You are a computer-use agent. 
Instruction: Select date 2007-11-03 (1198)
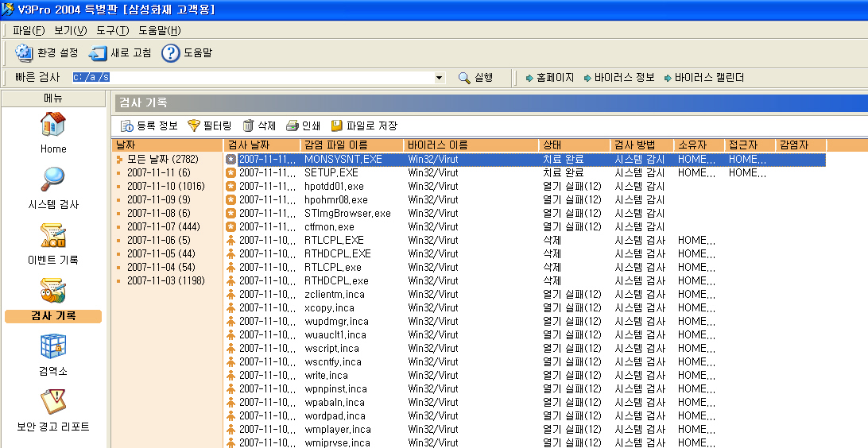[x=165, y=281]
